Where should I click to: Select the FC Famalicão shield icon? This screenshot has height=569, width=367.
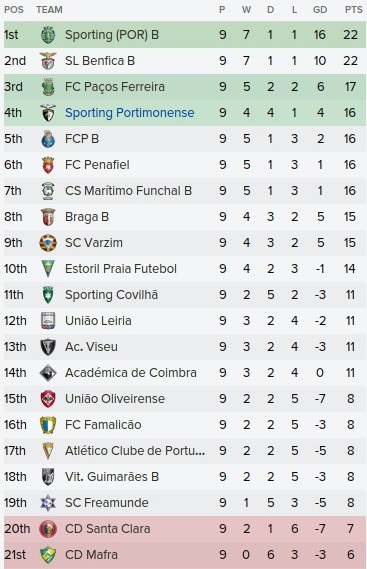48,425
